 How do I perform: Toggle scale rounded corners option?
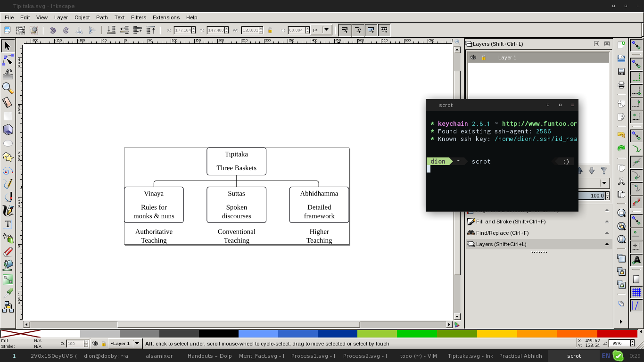coord(358,30)
